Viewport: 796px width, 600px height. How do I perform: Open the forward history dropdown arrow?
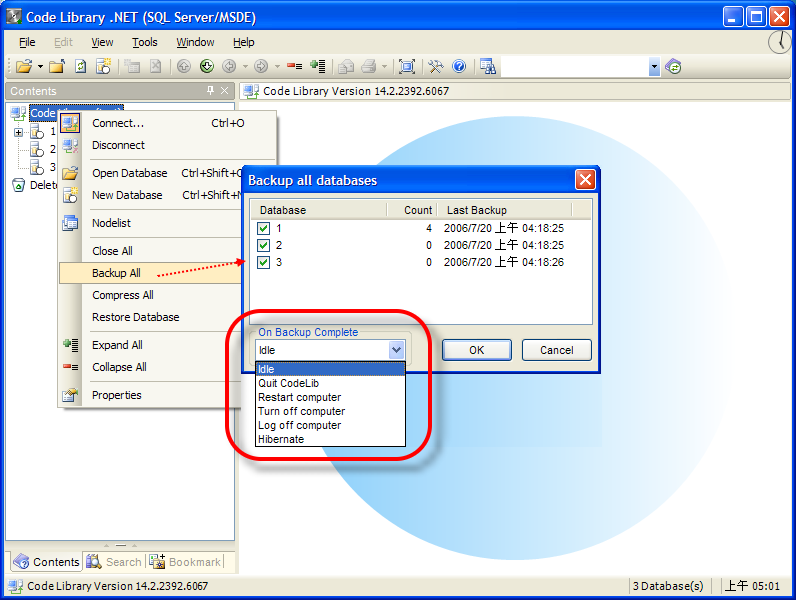(x=277, y=66)
